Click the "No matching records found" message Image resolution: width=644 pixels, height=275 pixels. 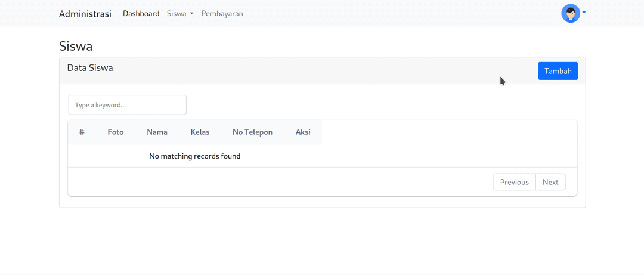[x=194, y=156]
